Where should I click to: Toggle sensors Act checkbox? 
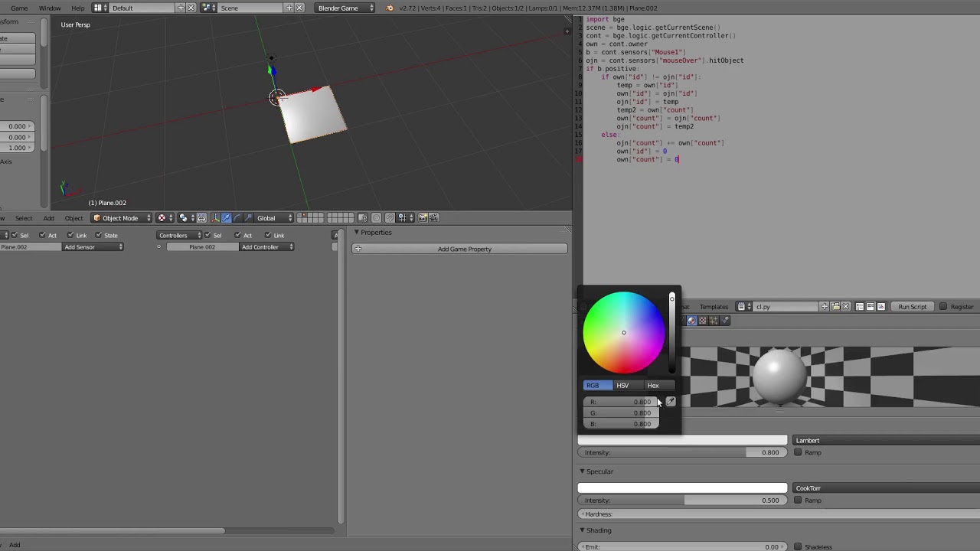tap(42, 235)
